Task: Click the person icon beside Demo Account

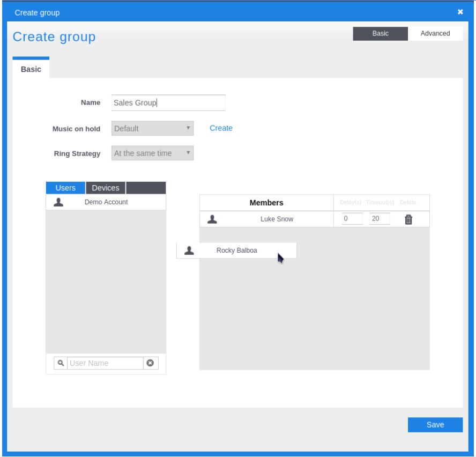Action: pos(58,202)
